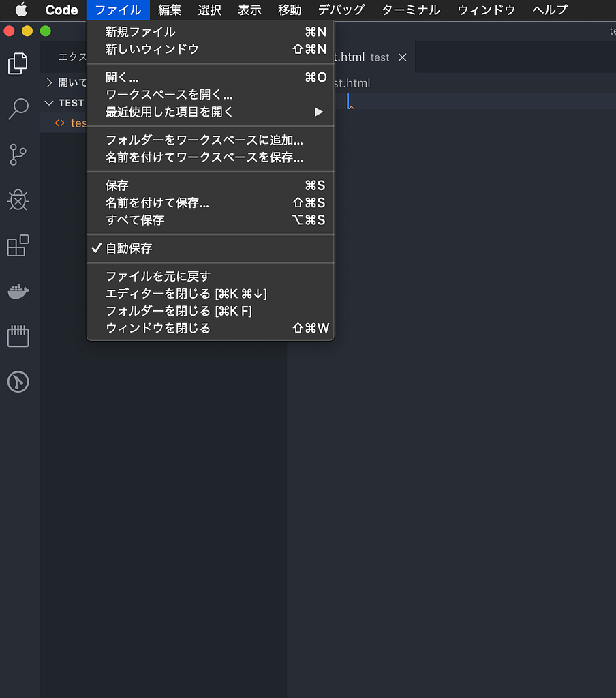Click the Apple menu icon
Image resolution: width=616 pixels, height=698 pixels.
[x=21, y=10]
